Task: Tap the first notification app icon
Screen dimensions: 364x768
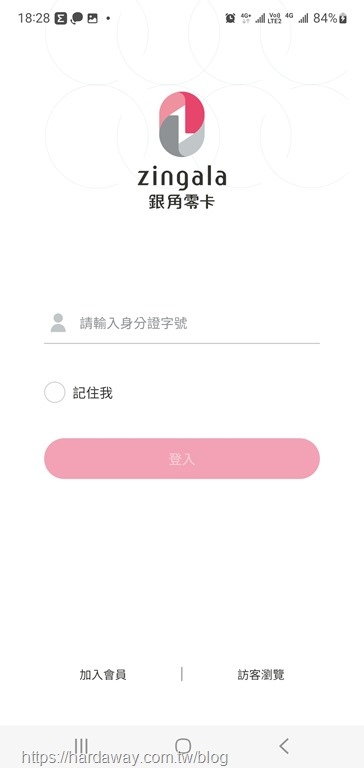Action: click(x=60, y=19)
